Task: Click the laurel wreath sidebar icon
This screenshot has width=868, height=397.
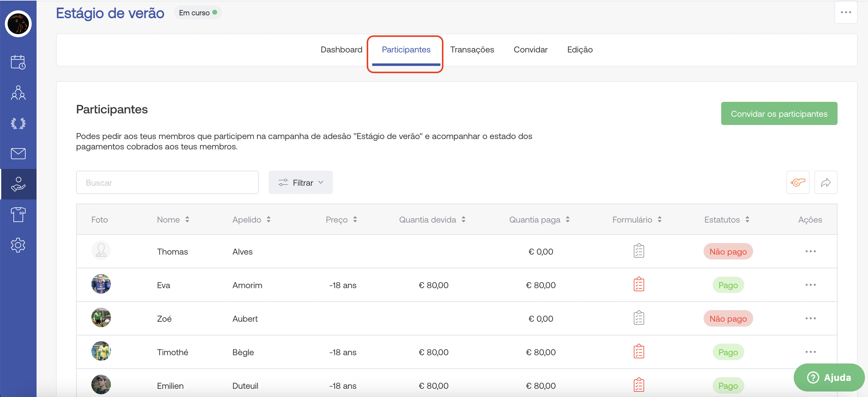Action: 18,123
